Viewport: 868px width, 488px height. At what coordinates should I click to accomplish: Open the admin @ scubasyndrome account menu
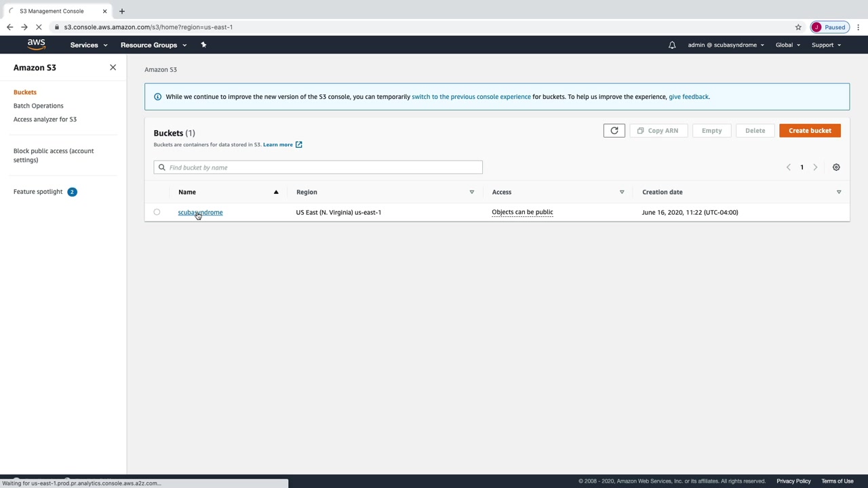pos(726,45)
